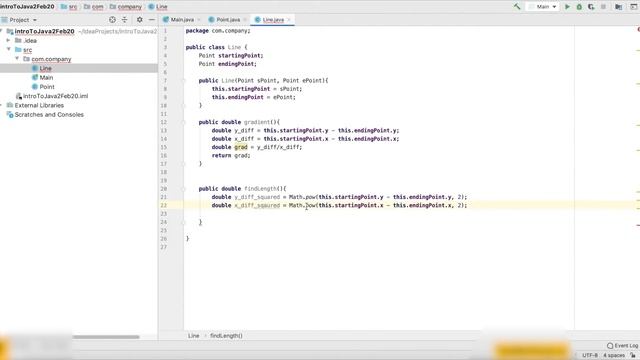Select introToJava2Feb20 project root in the tree
The height and width of the screenshot is (360, 640).
44,31
